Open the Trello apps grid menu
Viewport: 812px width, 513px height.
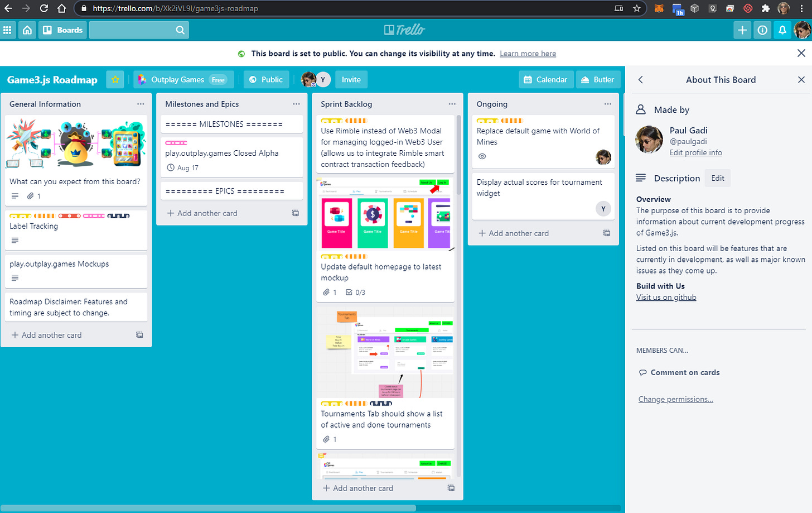[x=8, y=30]
